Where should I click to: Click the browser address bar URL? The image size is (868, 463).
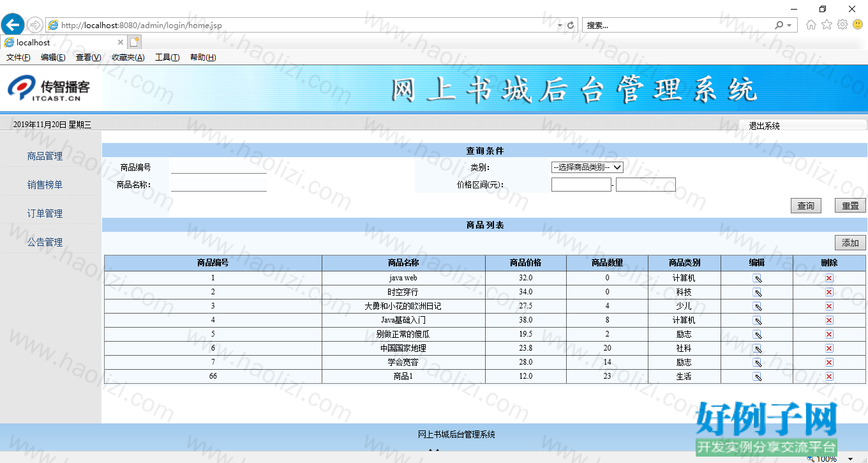point(142,26)
